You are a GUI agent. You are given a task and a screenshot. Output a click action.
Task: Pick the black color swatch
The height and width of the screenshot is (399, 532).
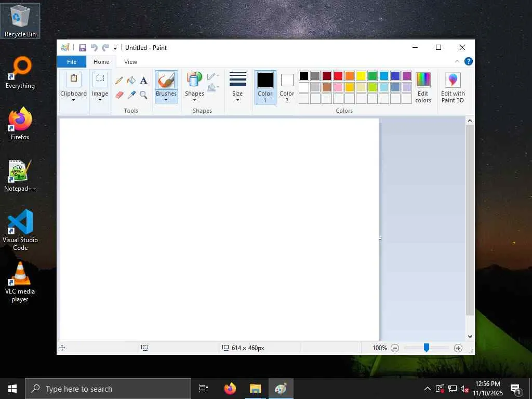coord(304,76)
